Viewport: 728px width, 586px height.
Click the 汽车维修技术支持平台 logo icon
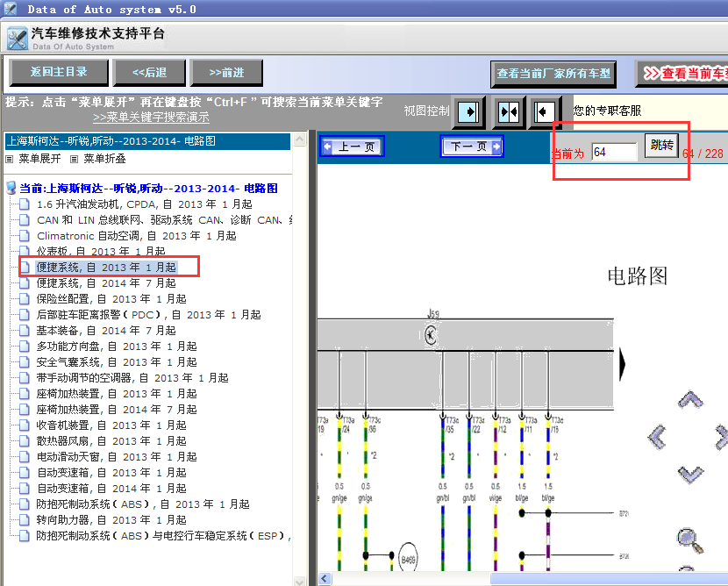click(x=18, y=38)
